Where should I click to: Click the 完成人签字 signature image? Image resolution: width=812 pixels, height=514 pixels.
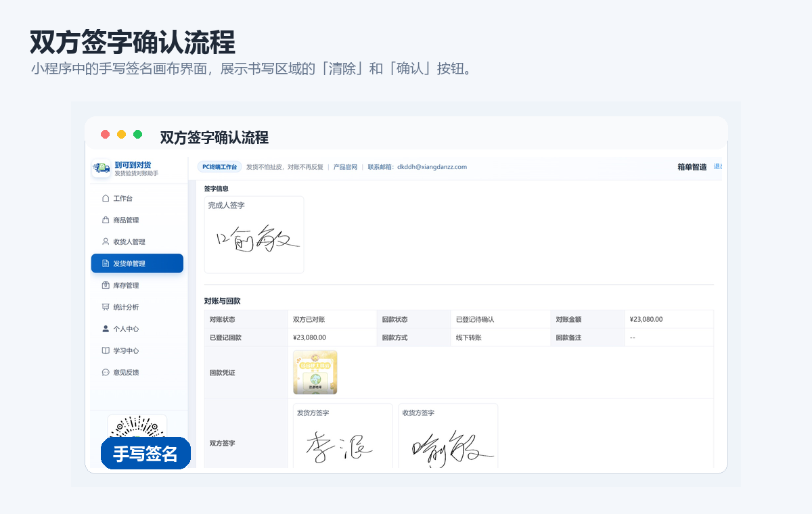(x=256, y=239)
